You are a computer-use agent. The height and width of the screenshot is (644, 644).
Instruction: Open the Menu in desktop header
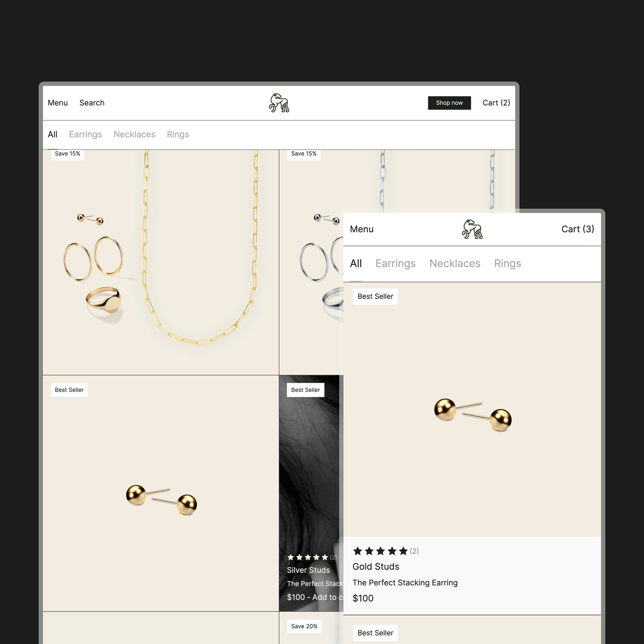pyautogui.click(x=58, y=103)
